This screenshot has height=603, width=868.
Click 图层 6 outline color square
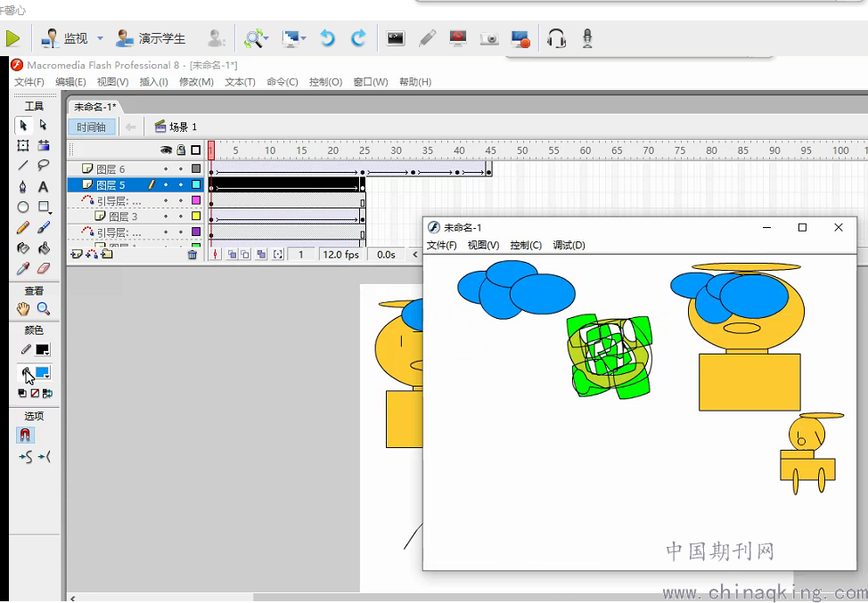pyautogui.click(x=196, y=168)
